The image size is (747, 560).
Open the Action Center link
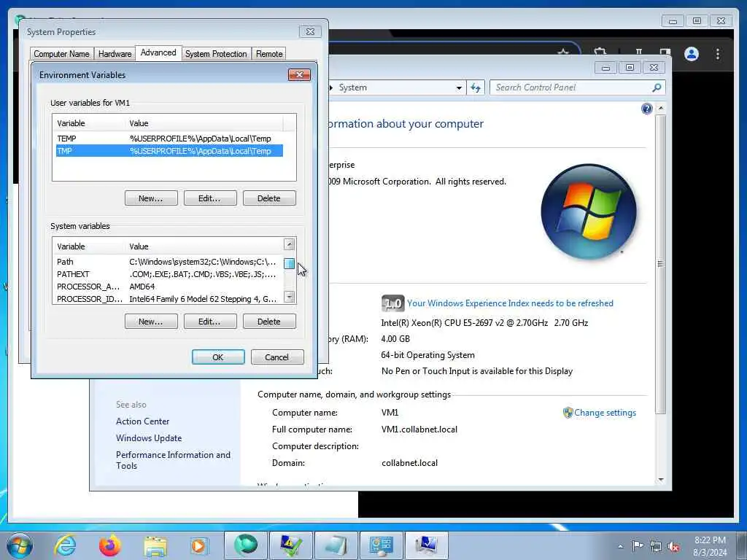point(142,421)
